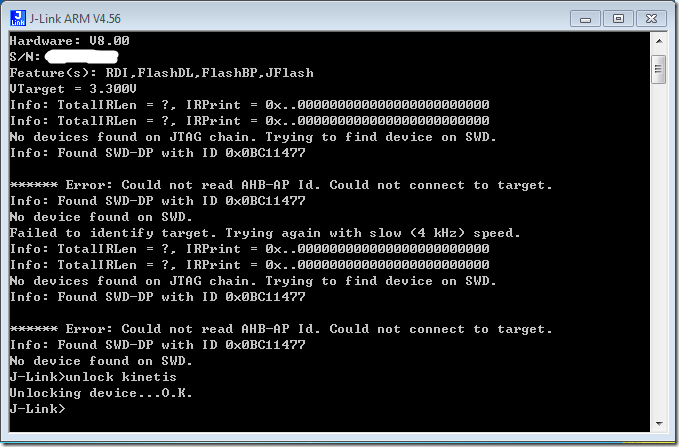Click the 'Hardware: V8.00' line
679x447 pixels.
69,40
